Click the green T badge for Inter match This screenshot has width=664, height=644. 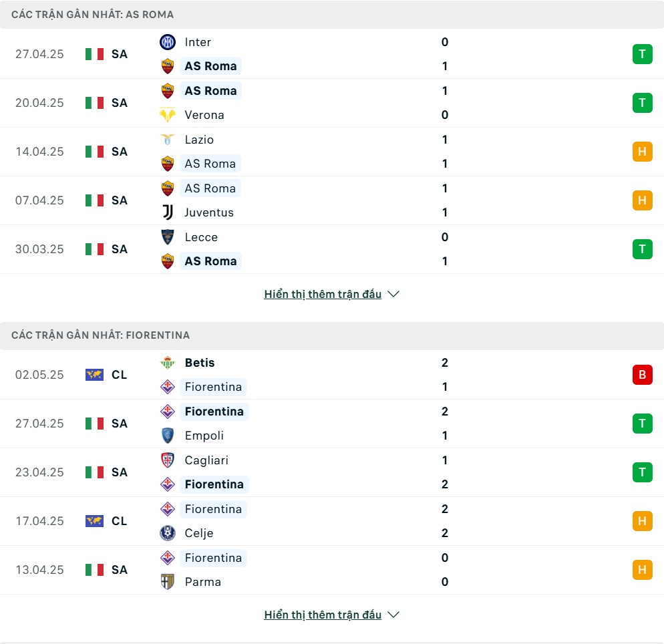pyautogui.click(x=642, y=54)
